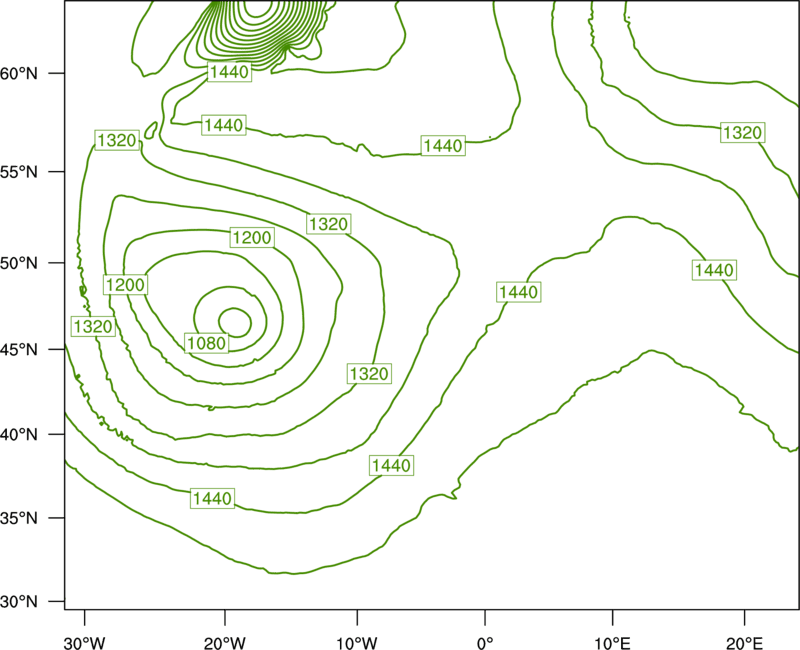Click the 10°E longitude axis label
Viewport: 800px width, 650px height.
[x=613, y=643]
